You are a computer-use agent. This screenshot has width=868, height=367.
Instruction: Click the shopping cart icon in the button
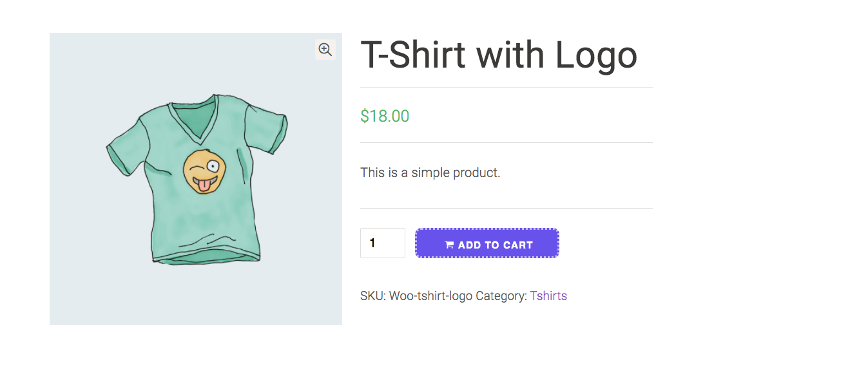pyautogui.click(x=449, y=245)
